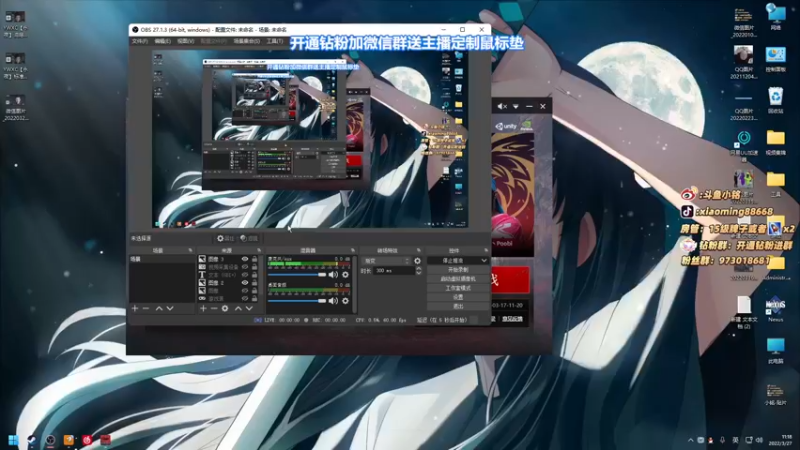Click the transition duration input field
Viewport: 800px width, 450px height.
pos(394,271)
